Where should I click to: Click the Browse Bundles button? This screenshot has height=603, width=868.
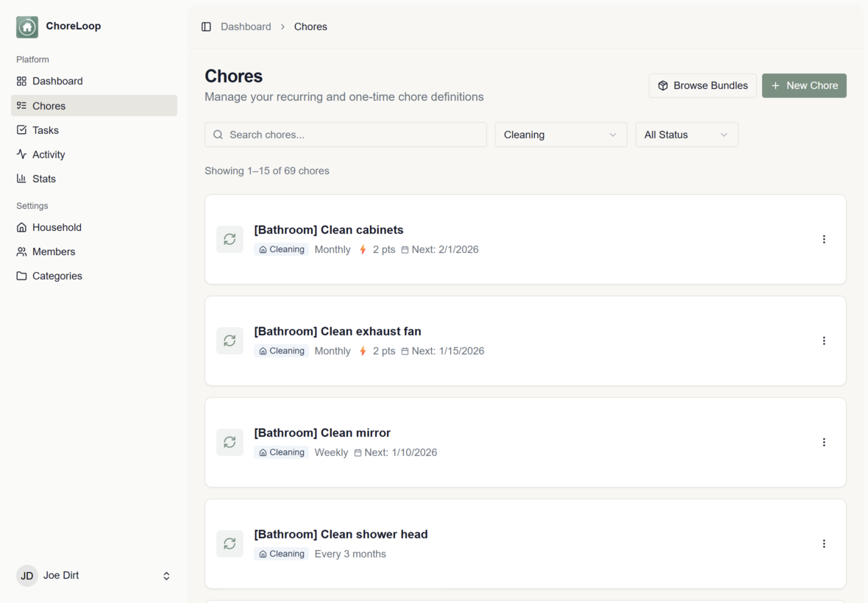[702, 86]
